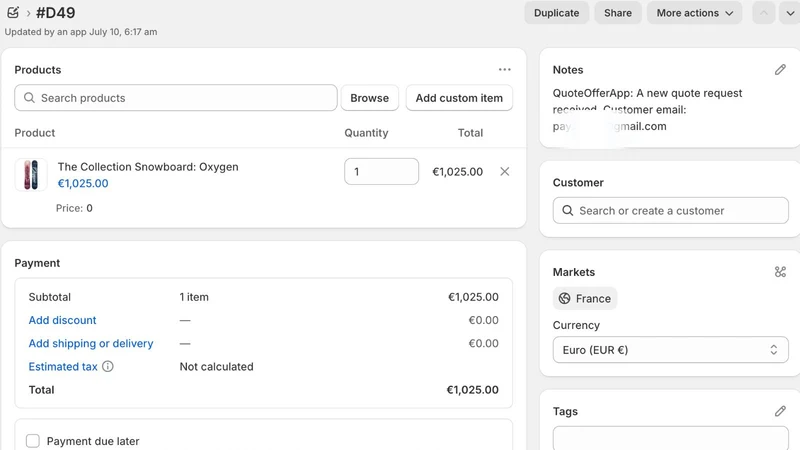Click Add shipping or delivery link
This screenshot has height=450, width=800.
tap(91, 343)
